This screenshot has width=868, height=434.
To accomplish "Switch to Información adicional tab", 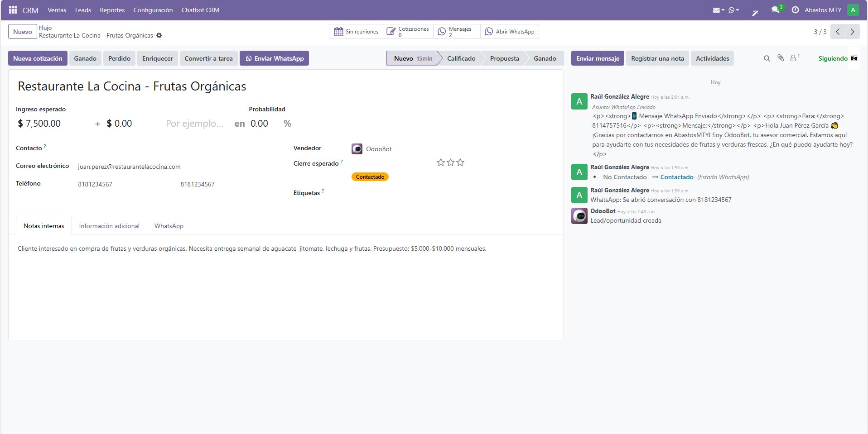I will point(109,226).
